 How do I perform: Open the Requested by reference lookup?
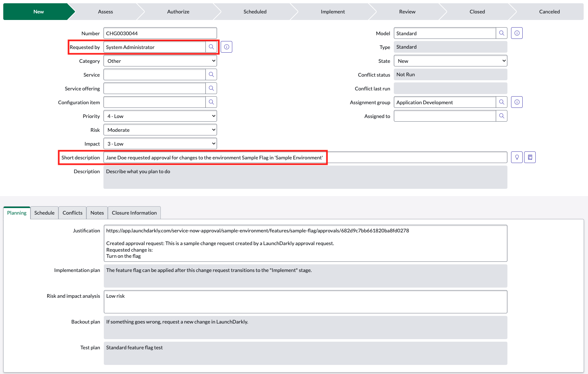click(211, 47)
